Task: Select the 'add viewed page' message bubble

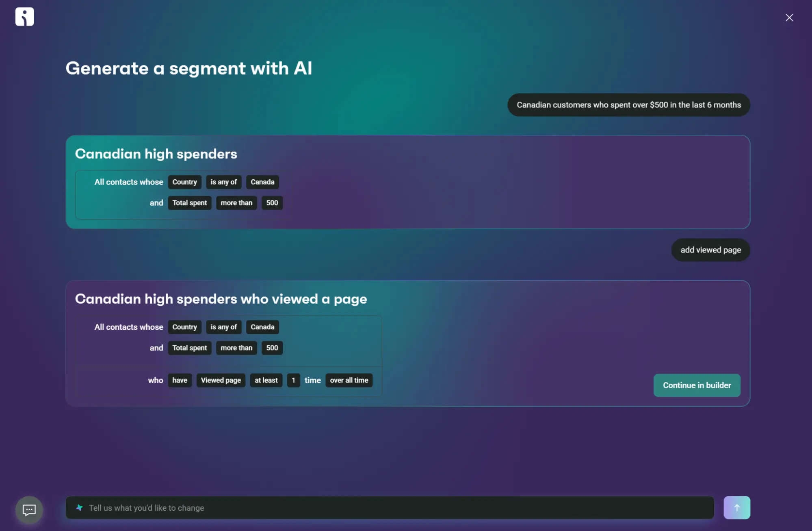Action: (x=710, y=250)
